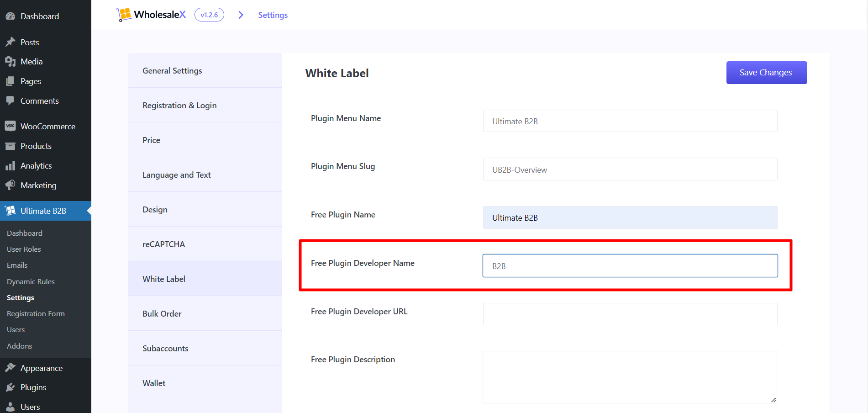
Task: Open Ultimate B2B menu item
Action: [x=46, y=211]
